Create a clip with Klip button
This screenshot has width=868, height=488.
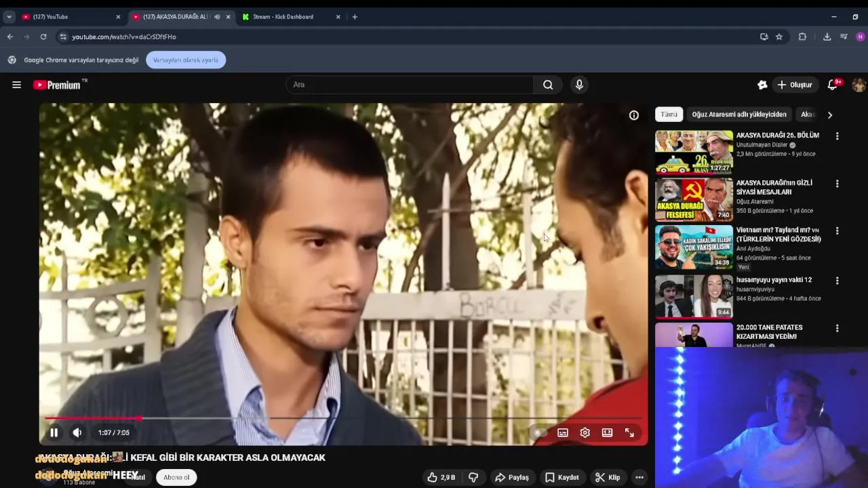608,477
